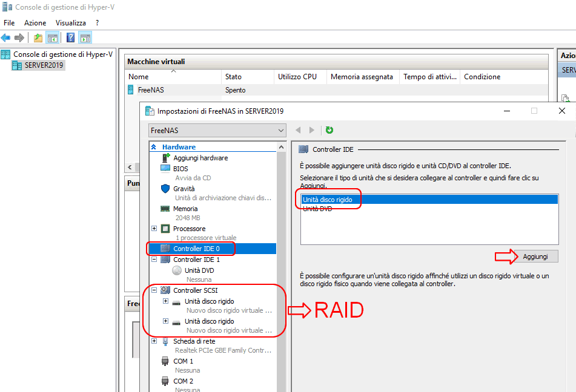Select Nessuna under COM 1
Image resolution: width=576 pixels, height=392 pixels.
187,370
